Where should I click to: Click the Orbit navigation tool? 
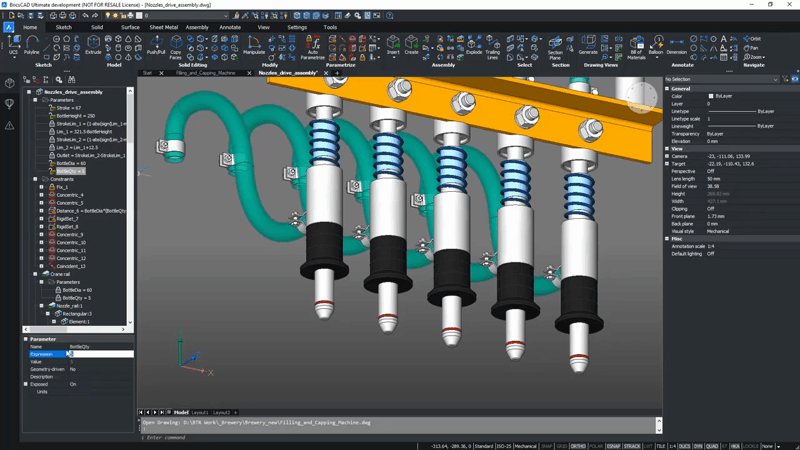click(752, 39)
